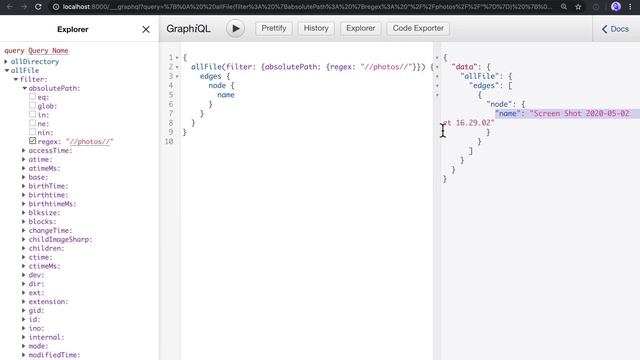Expand the changeTime: field
Image resolution: width=640 pixels, height=360 pixels.
[24, 231]
